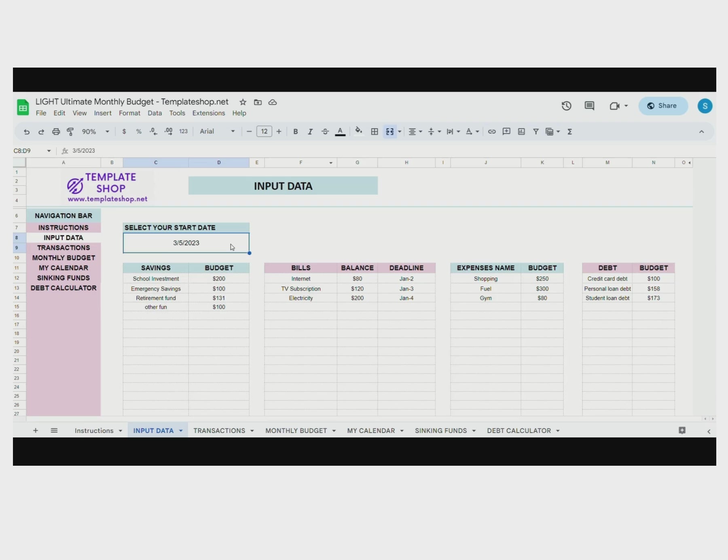The height and width of the screenshot is (560, 728).
Task: Click the Share button
Action: [662, 106]
